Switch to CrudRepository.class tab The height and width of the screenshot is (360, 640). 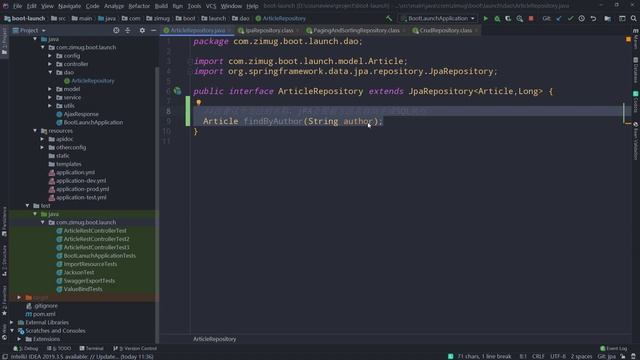point(445,31)
